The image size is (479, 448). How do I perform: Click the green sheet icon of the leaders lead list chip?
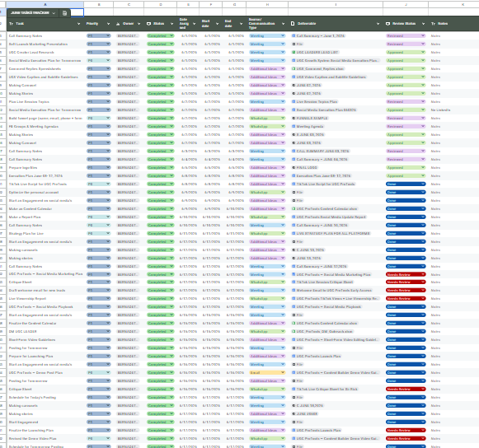click(x=294, y=52)
